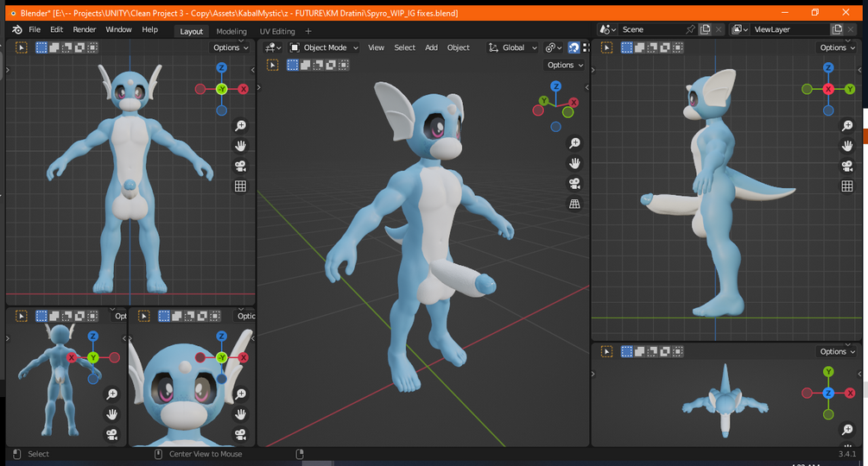
Task: Open Options dropdown in center viewport
Action: (565, 66)
